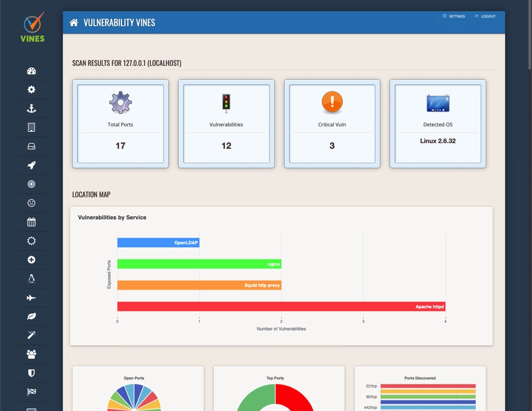This screenshot has height=411, width=532.
Task: Launch the rocket icon in sidebar
Action: click(x=32, y=165)
